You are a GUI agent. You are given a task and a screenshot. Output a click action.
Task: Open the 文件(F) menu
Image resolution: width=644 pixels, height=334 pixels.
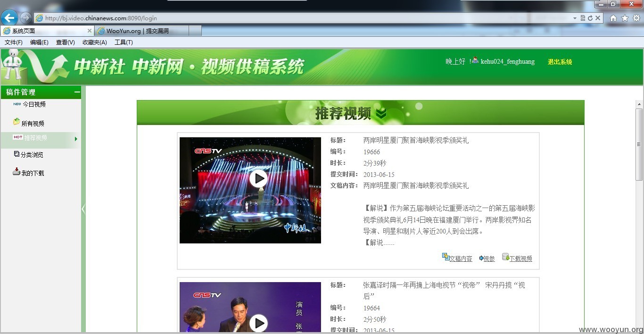(x=14, y=42)
